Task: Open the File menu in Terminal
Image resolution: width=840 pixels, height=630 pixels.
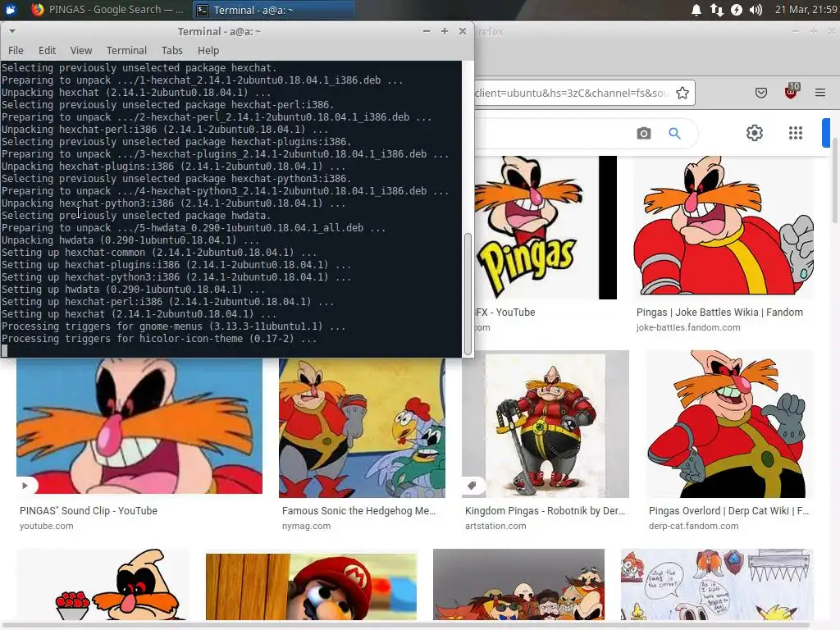Action: (x=16, y=50)
